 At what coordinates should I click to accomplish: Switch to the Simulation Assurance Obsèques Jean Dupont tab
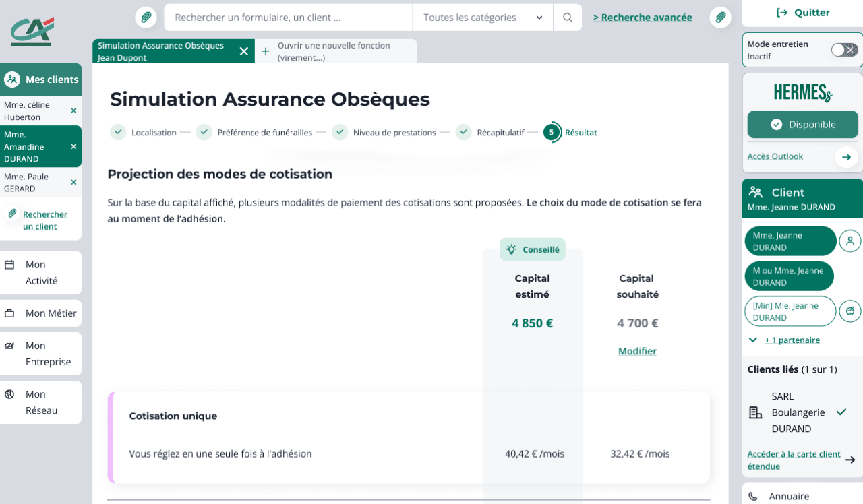click(162, 51)
